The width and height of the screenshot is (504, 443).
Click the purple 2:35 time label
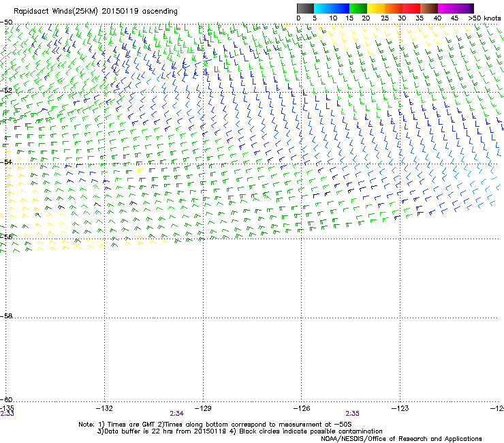[352, 414]
